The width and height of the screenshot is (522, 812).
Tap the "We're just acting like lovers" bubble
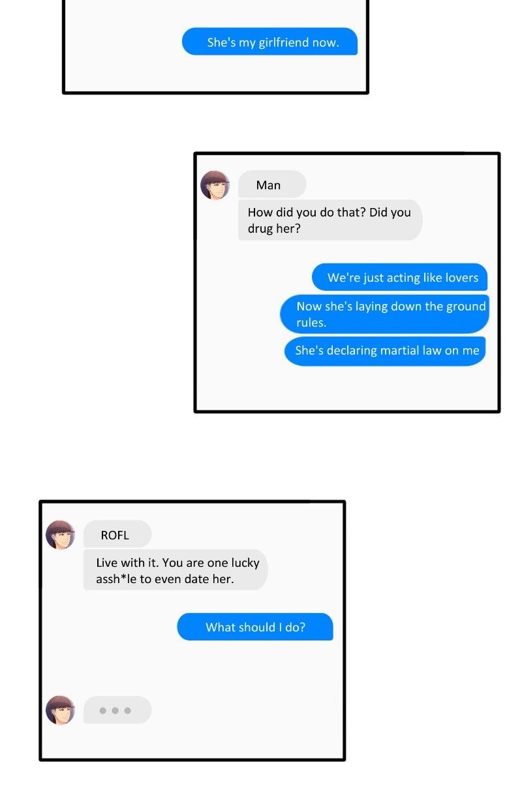(400, 277)
